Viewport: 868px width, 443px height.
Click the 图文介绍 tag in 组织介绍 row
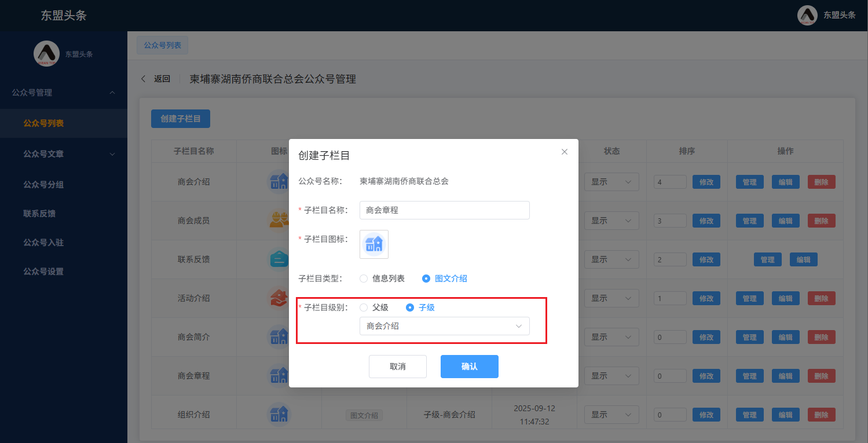coord(364,415)
